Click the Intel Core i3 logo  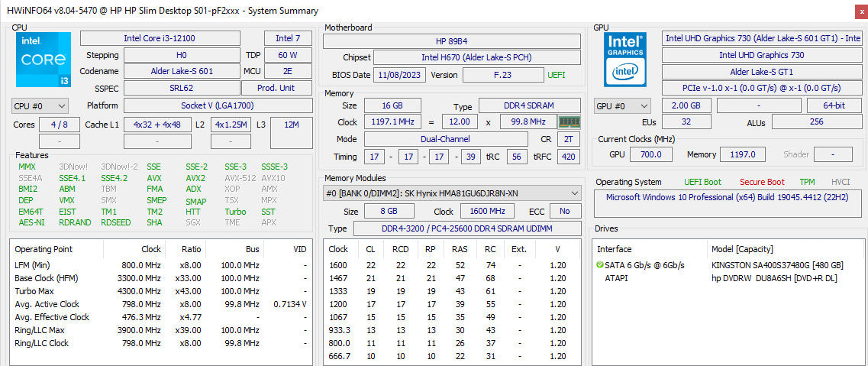click(x=44, y=60)
